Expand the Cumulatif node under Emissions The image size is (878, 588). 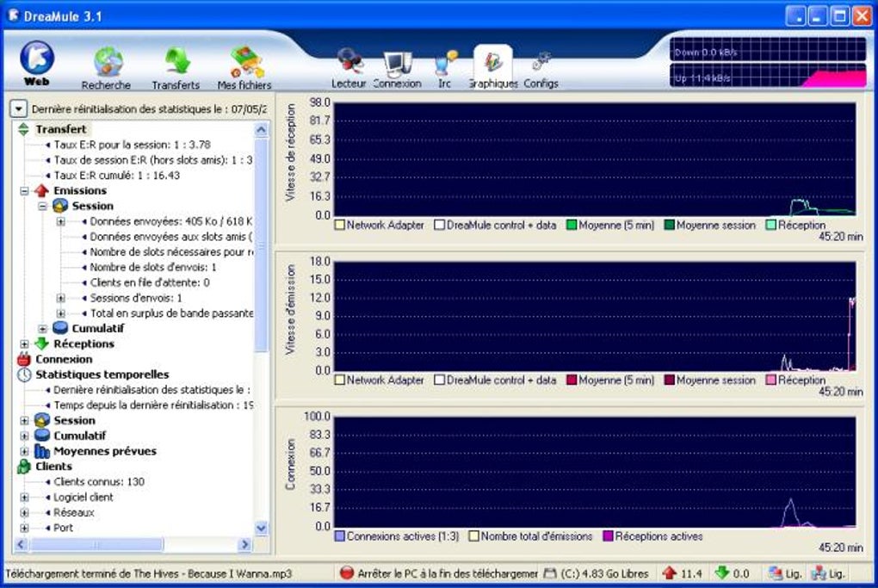pos(42,329)
